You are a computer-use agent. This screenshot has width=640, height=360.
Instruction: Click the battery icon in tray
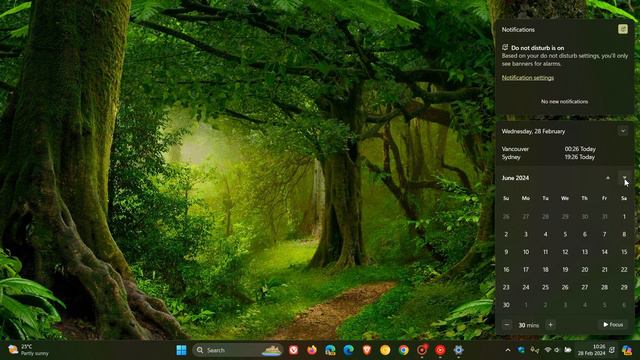point(568,350)
